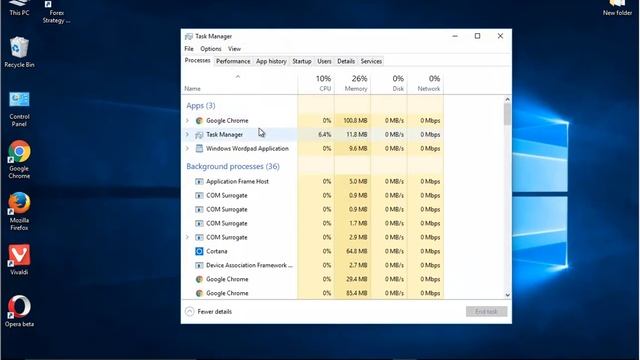Switch to the Performance tab
The width and height of the screenshot is (640, 360).
tap(233, 61)
